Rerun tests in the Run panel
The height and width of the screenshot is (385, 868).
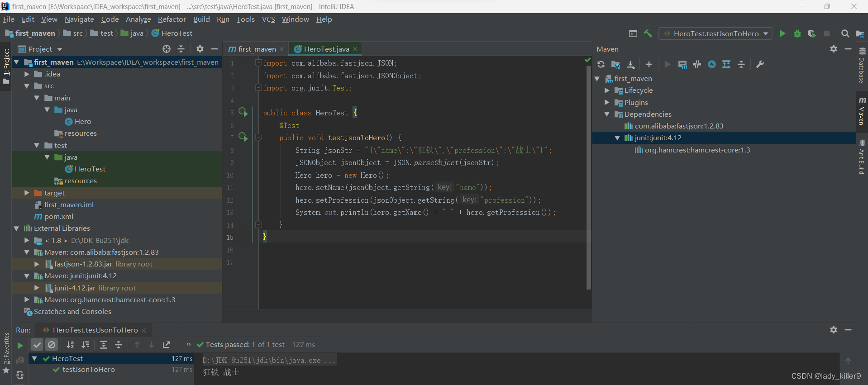[20, 345]
